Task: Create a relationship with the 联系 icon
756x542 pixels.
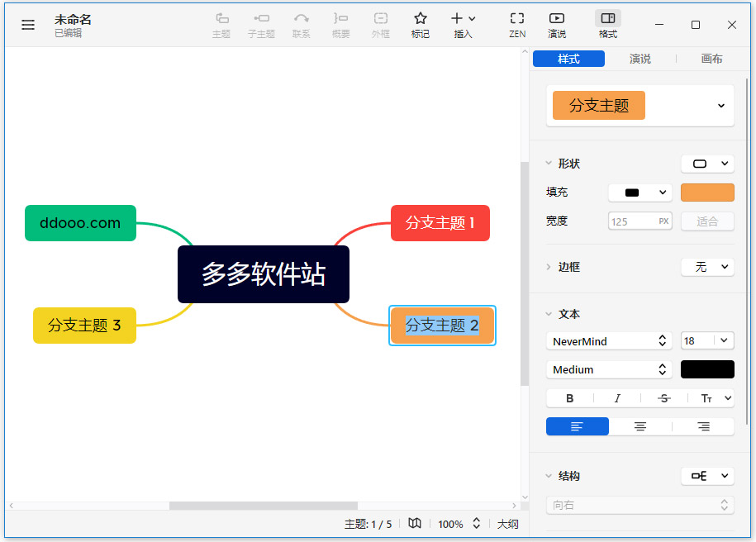Action: point(301,24)
